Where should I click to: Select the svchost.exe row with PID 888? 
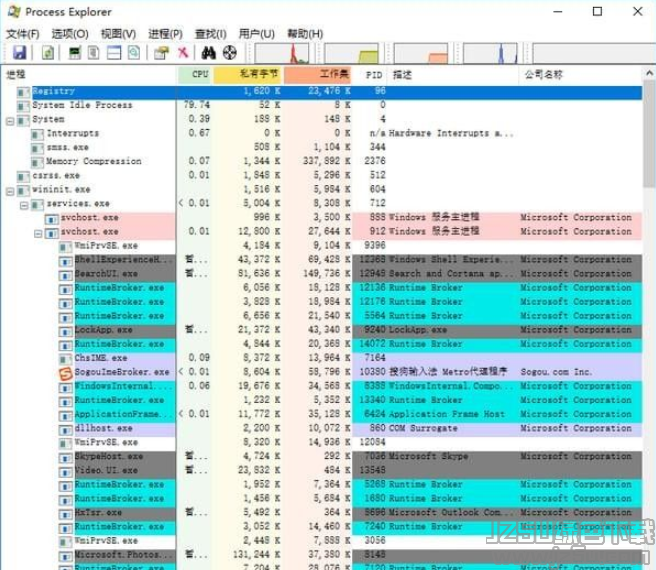click(x=343, y=218)
